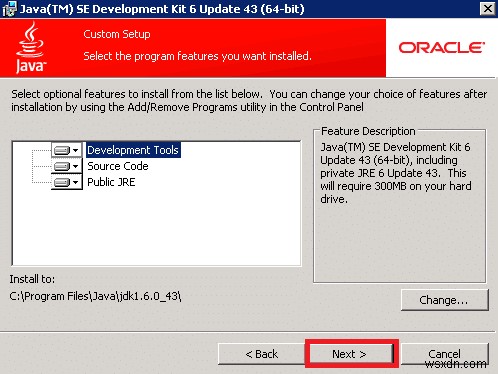This screenshot has height=374, width=498.
Task: Click the Java coffee cup logo
Action: 31,47
